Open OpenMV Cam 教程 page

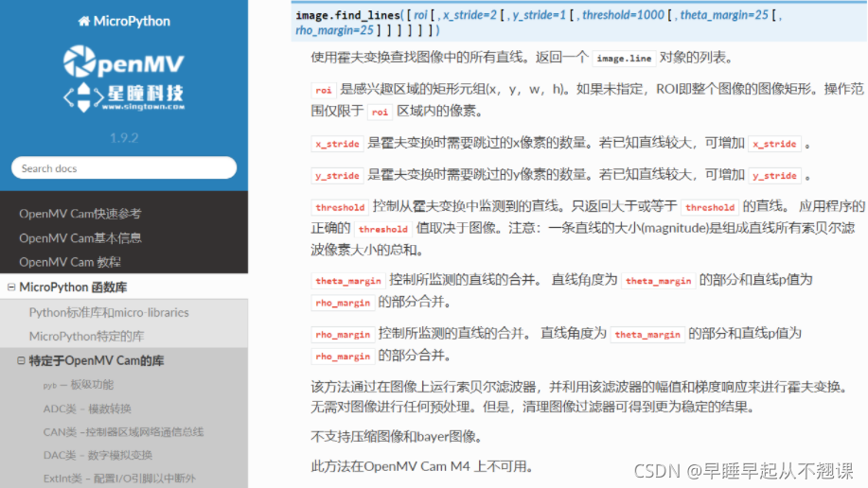pos(70,262)
